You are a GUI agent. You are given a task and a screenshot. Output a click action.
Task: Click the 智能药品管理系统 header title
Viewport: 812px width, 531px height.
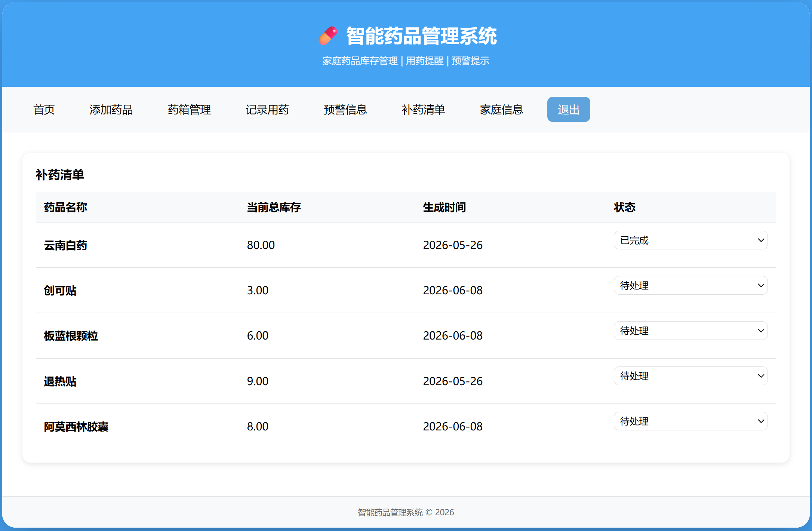tap(421, 36)
